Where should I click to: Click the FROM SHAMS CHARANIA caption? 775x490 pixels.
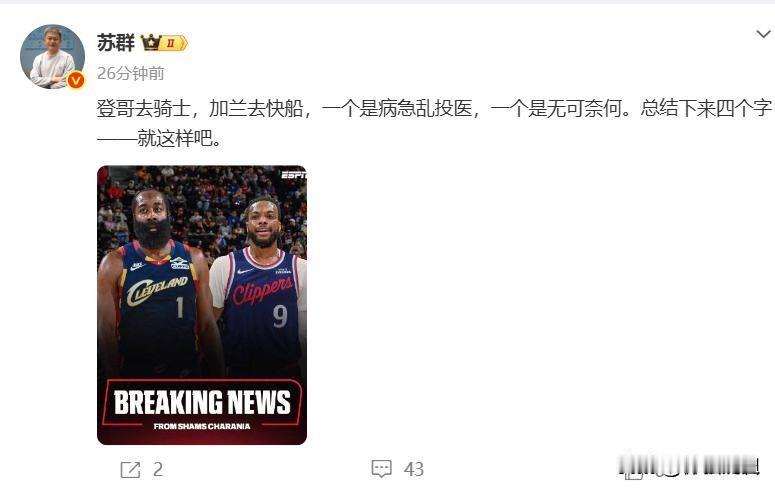tap(202, 426)
